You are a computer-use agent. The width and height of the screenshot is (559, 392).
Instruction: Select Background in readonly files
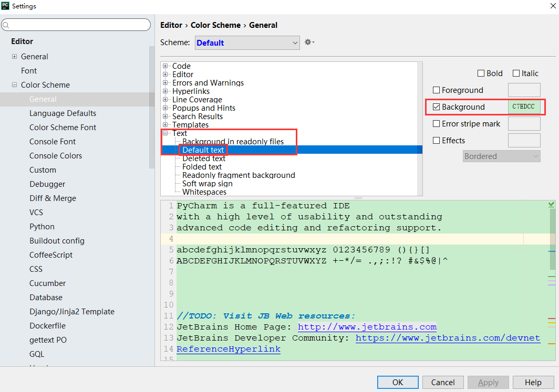tap(233, 142)
